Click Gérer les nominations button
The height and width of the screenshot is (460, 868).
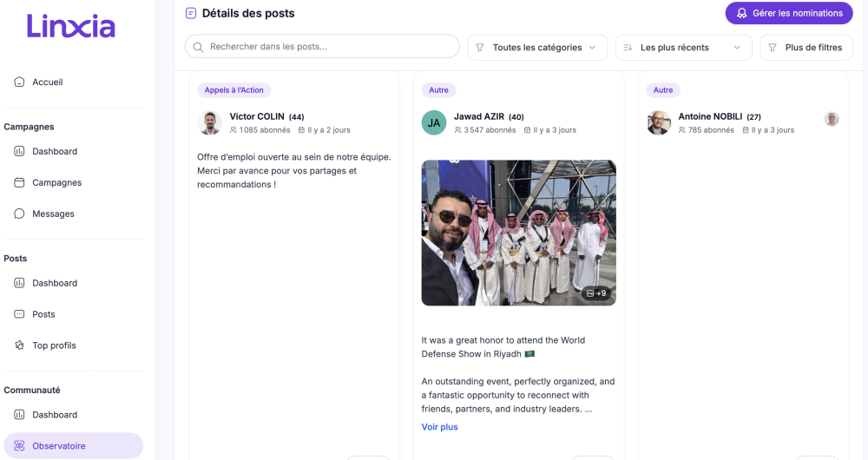[x=789, y=13]
